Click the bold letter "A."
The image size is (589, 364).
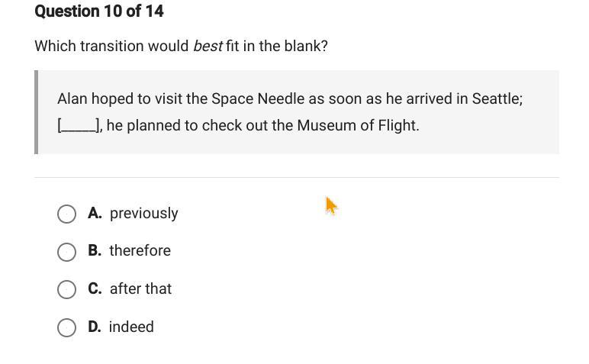[x=95, y=213]
